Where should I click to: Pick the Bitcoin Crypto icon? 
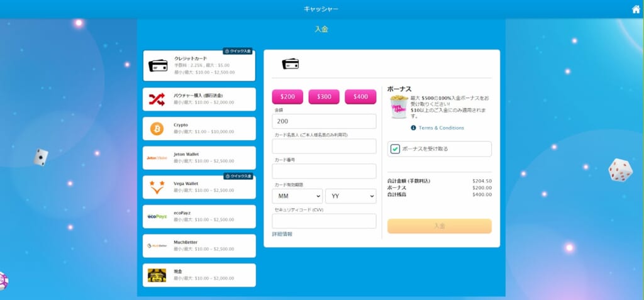[157, 129]
